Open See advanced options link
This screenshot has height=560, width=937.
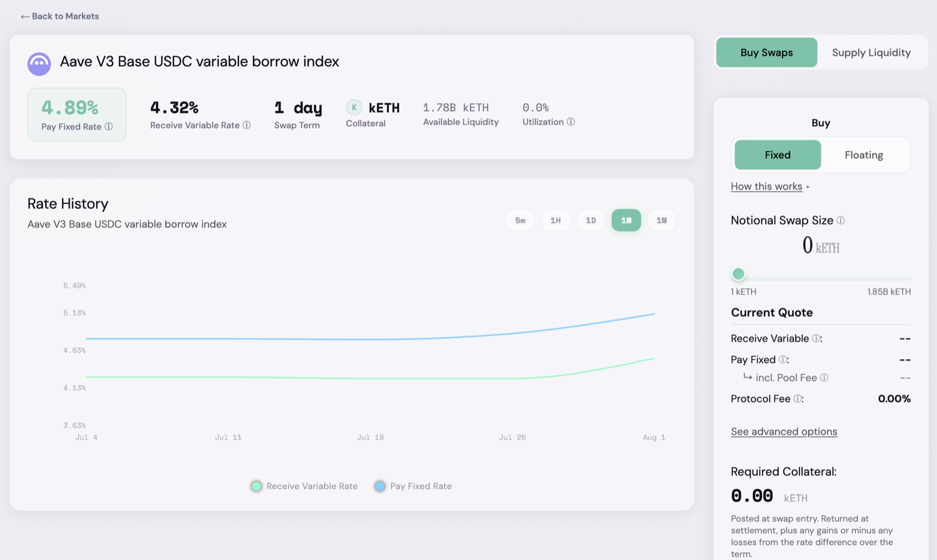click(x=784, y=431)
